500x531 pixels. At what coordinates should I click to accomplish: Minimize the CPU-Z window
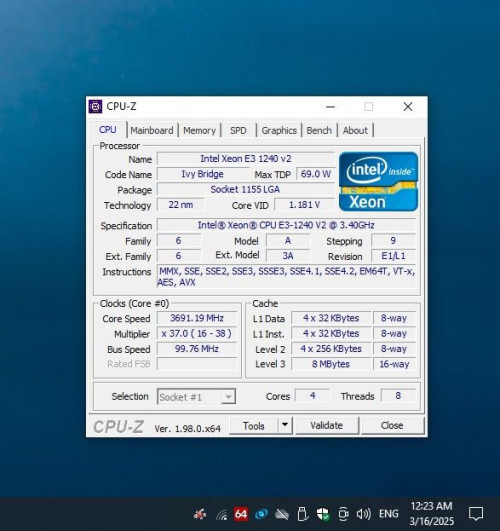[330, 107]
